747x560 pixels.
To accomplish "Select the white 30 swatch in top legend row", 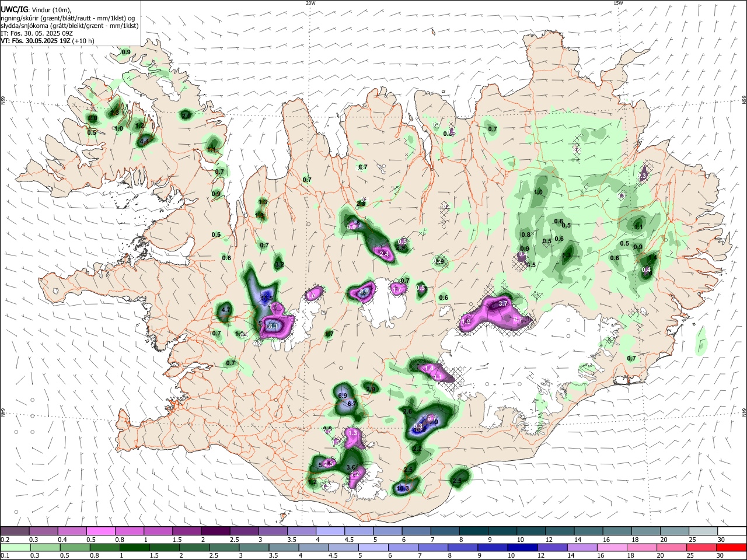I will click(731, 531).
